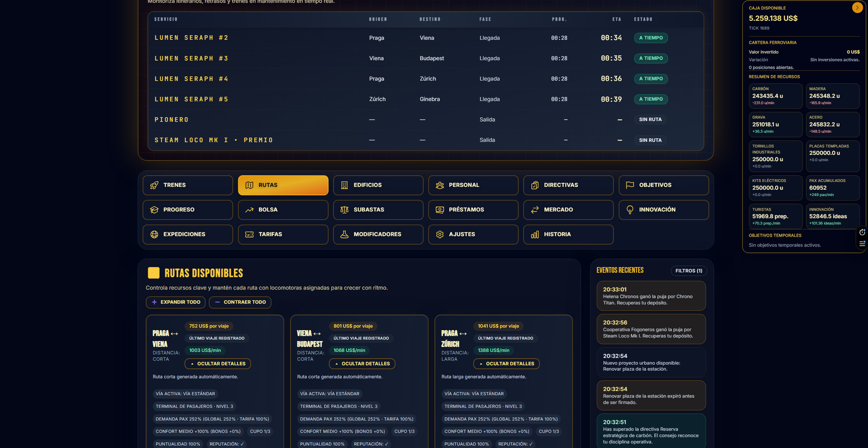Collapse details of Viena–Budapest route

tap(362, 364)
